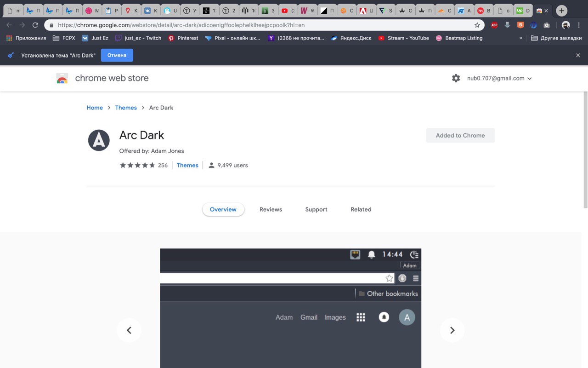Open the Pinterest bookmark

(x=183, y=38)
